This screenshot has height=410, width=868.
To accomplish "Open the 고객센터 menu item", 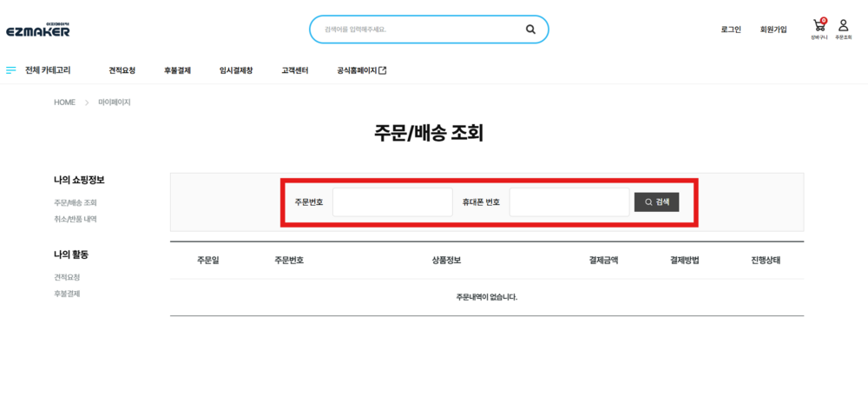I will pos(295,70).
